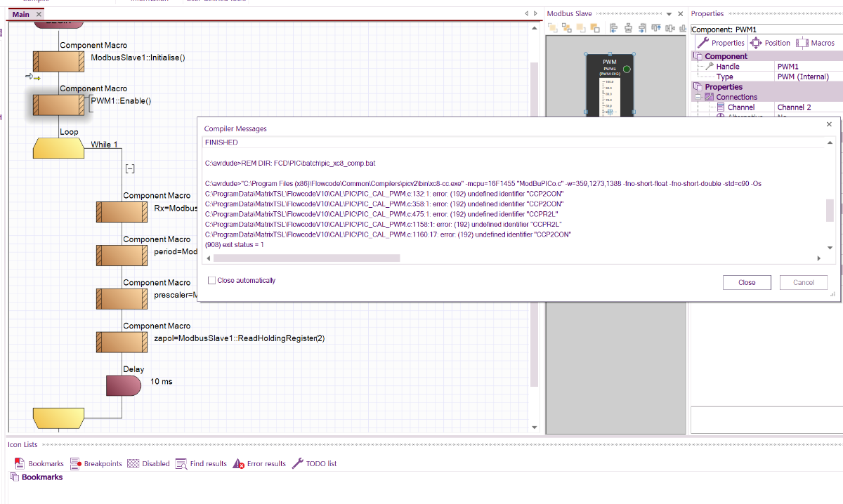The image size is (843, 504).
Task: Select the ModbusSlave1::Initialise macro icon
Action: [59, 62]
